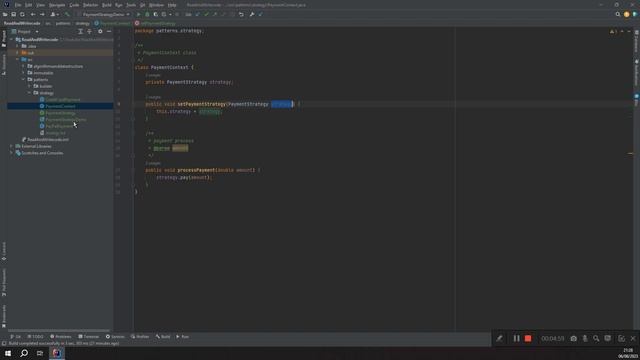
Task: Collapse the strategy folder arrow
Action: pos(29,93)
